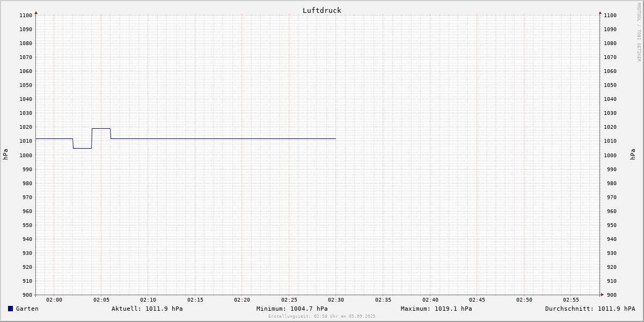Click the Garten legend label
This screenshot has width=644, height=322.
pos(27,309)
